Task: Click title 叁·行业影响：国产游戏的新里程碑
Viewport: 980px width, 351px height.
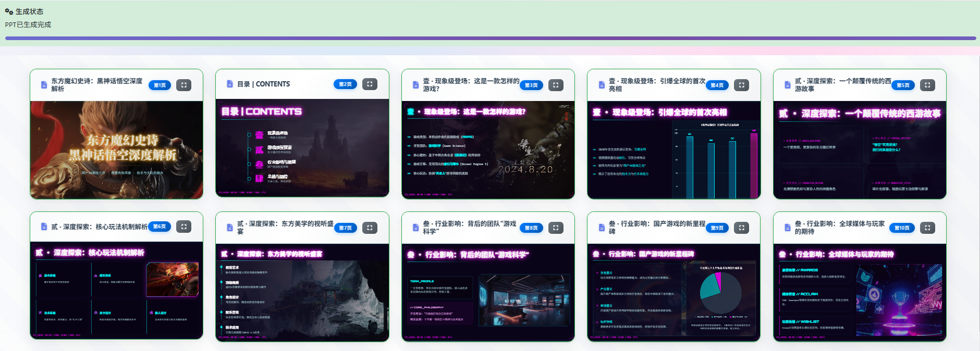Action: (657, 228)
